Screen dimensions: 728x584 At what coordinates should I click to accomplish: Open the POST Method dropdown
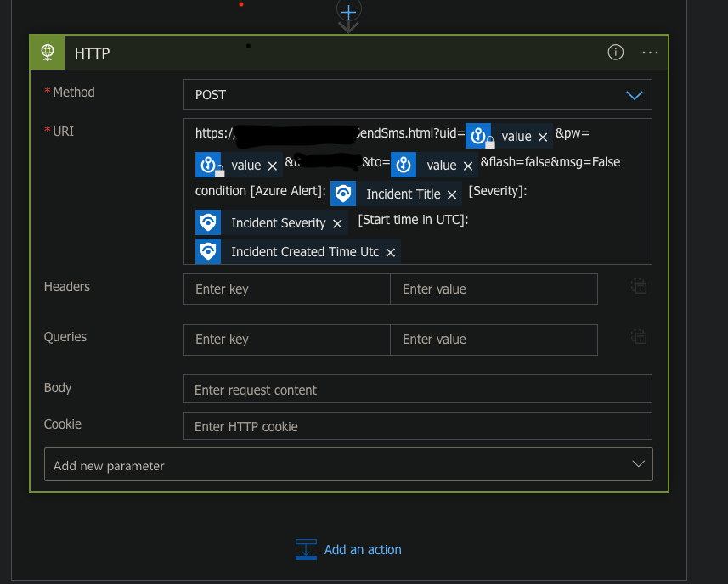pyautogui.click(x=418, y=94)
